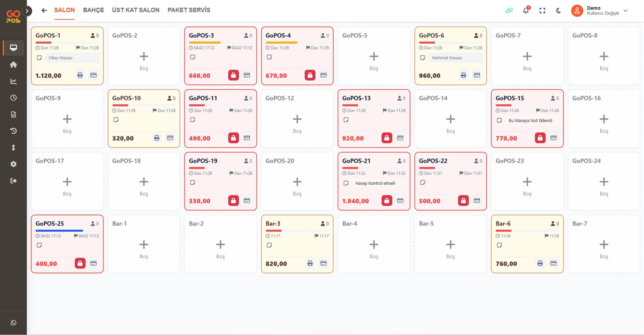Open WhatsApp support icon in sidebar
Screen dimensions: 644x335
click(x=13, y=323)
